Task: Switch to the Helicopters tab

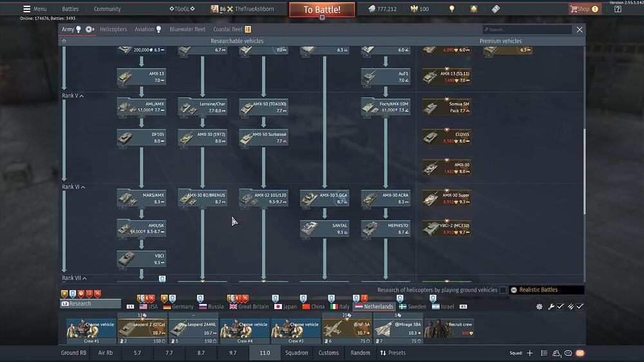Action: 113,29
